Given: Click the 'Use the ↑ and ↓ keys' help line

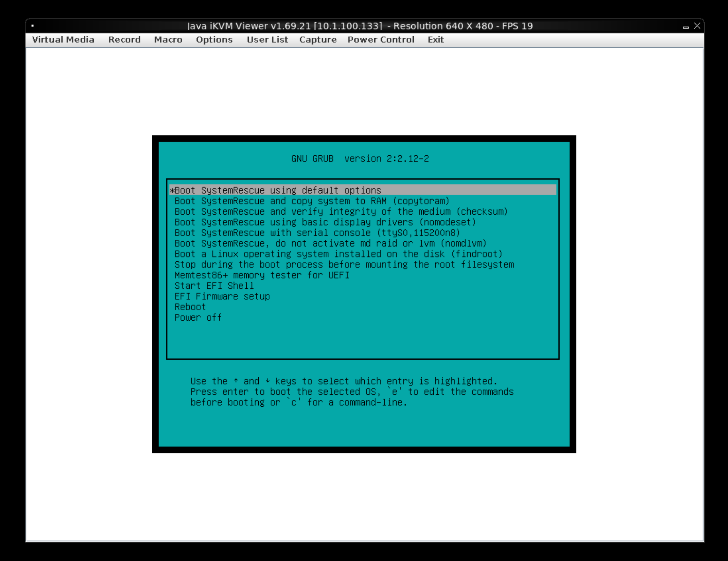Looking at the screenshot, I should [344, 381].
